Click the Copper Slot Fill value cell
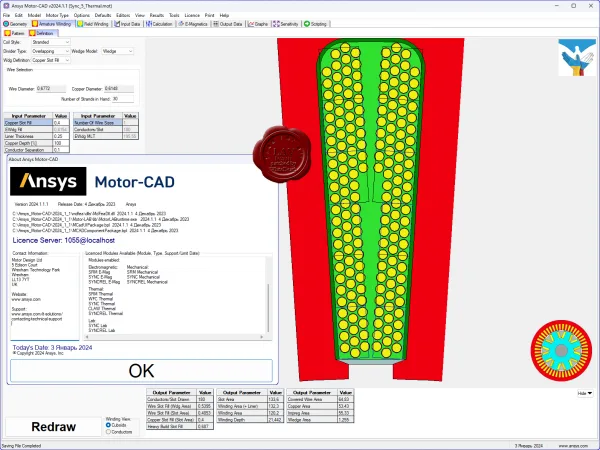The height and width of the screenshot is (450, 600). click(x=60, y=123)
